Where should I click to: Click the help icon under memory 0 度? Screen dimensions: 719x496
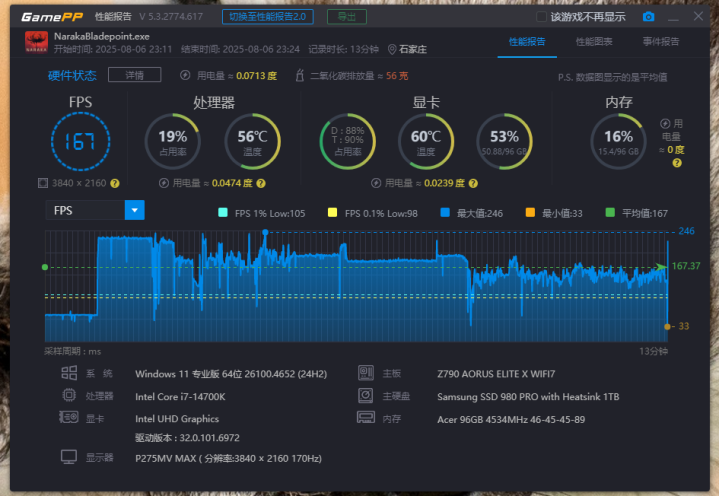tap(676, 163)
